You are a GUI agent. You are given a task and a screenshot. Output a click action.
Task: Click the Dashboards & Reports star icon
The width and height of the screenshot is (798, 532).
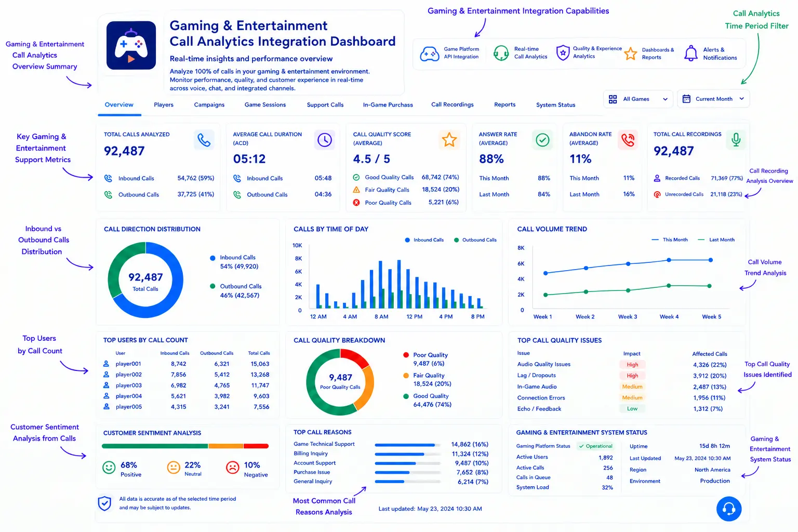tap(631, 54)
